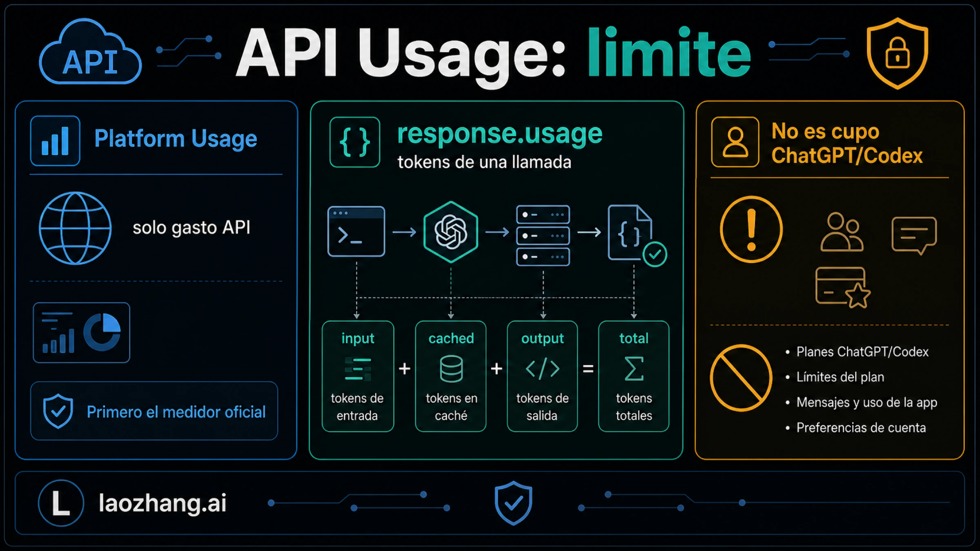Screen dimensions: 980x551
Task: Click the shield checkmark in medidor oficial
Action: tap(58, 411)
